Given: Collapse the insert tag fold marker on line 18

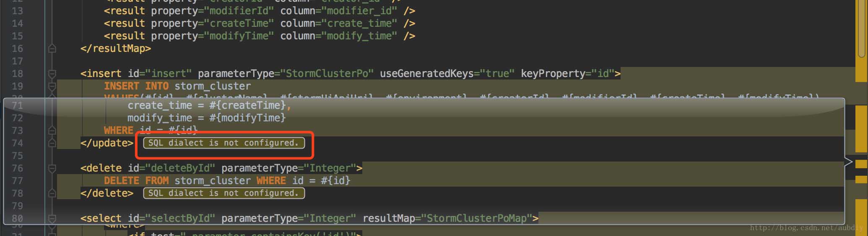Looking at the screenshot, I should 52,74.
